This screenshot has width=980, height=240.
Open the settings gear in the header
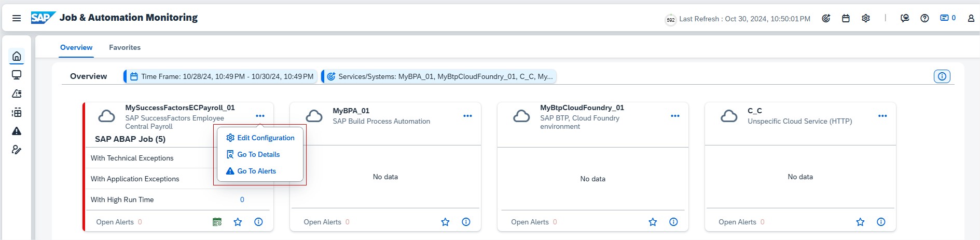click(x=866, y=18)
